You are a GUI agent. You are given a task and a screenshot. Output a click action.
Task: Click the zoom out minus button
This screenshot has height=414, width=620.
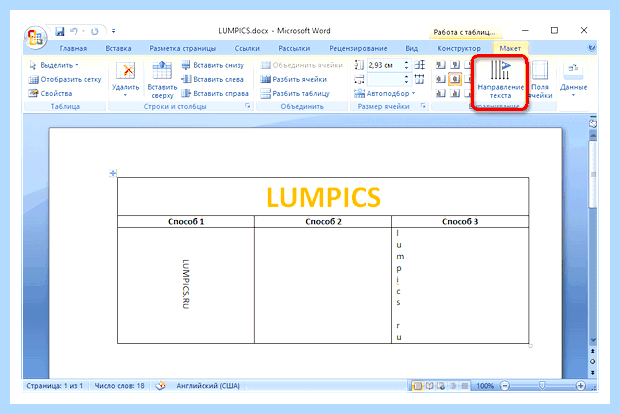pyautogui.click(x=505, y=386)
